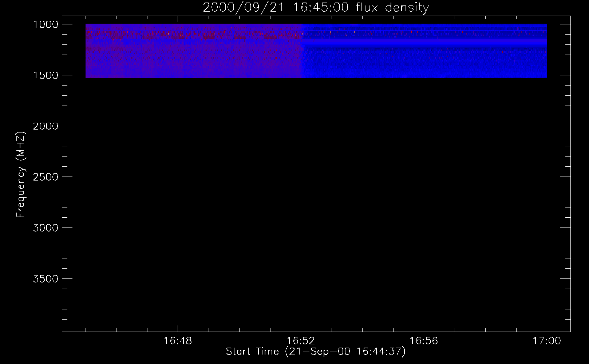
Task: Click the 17:00 time tick label
Action: coord(547,341)
